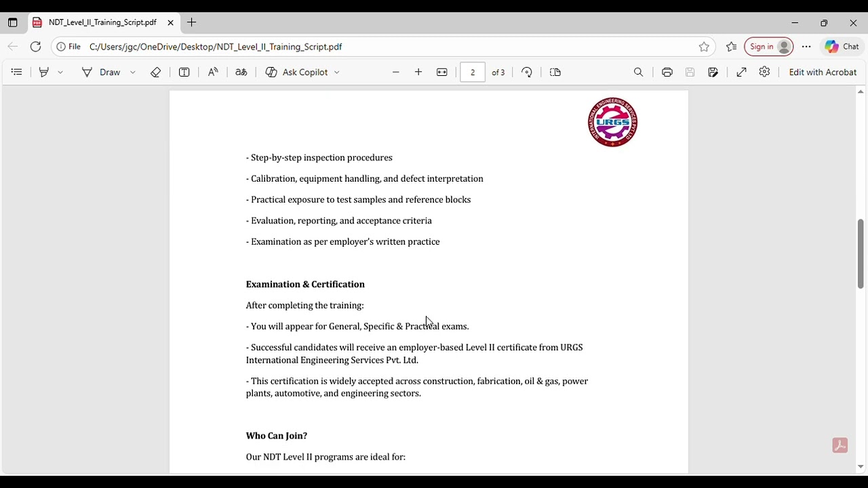This screenshot has height=488, width=868.
Task: Refresh the current page
Action: click(x=35, y=47)
